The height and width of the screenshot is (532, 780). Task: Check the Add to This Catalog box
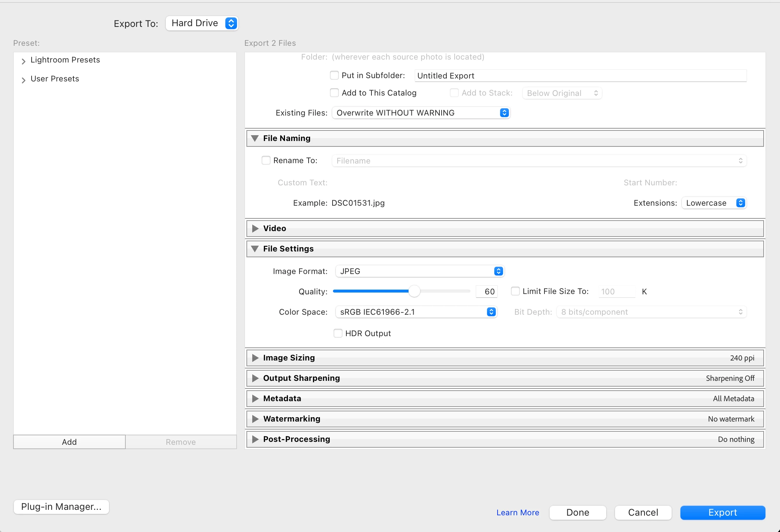[334, 93]
